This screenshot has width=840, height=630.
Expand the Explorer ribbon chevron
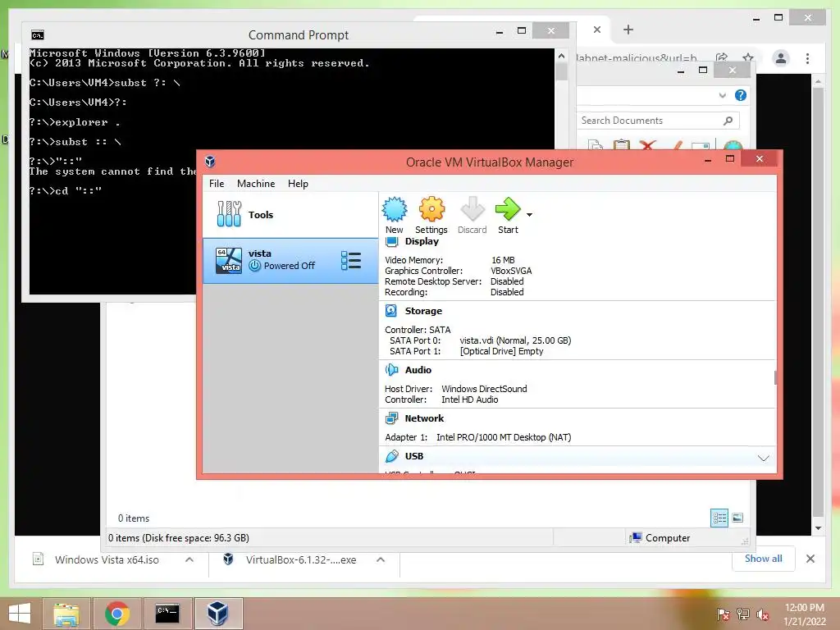click(722, 96)
